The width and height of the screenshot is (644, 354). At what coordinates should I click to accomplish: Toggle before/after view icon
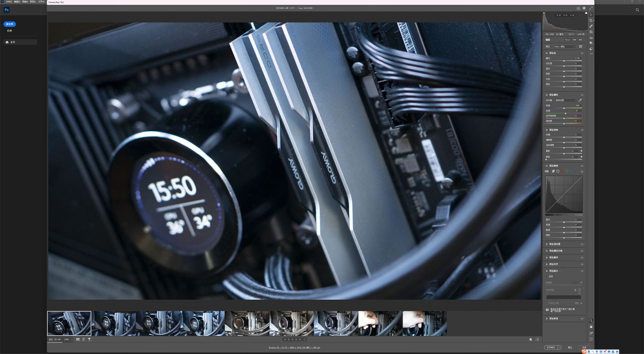pyautogui.click(x=531, y=339)
